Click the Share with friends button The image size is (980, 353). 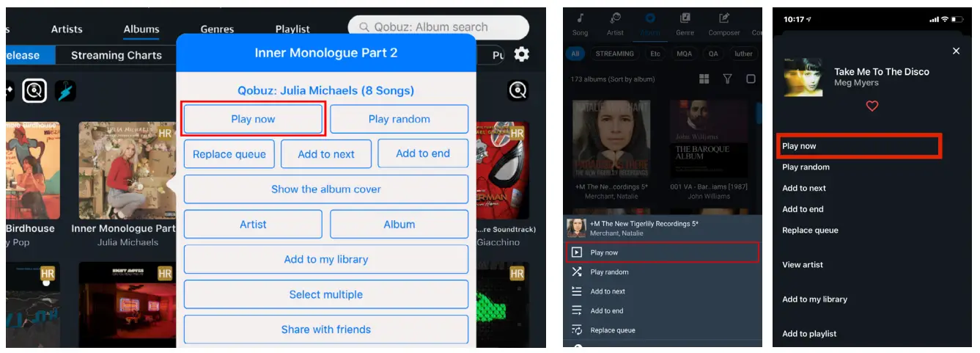pyautogui.click(x=326, y=330)
